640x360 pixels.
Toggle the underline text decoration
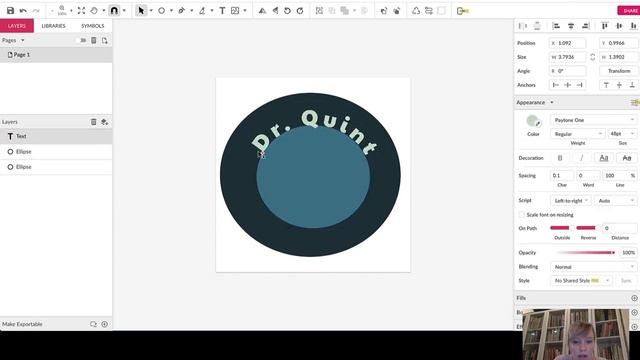[604, 158]
